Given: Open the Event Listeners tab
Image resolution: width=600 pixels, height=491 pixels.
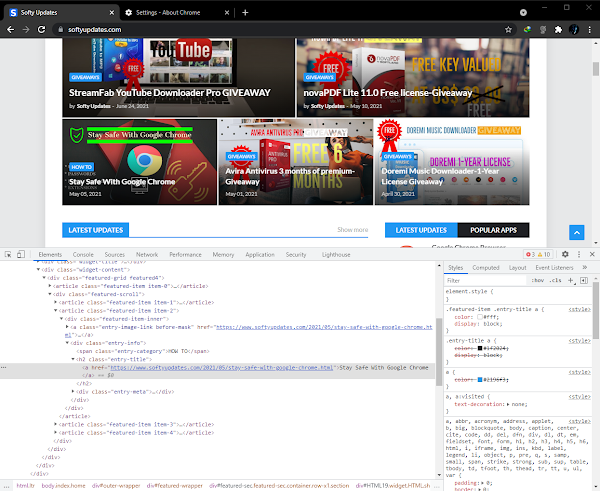Looking at the screenshot, I should pos(554,268).
